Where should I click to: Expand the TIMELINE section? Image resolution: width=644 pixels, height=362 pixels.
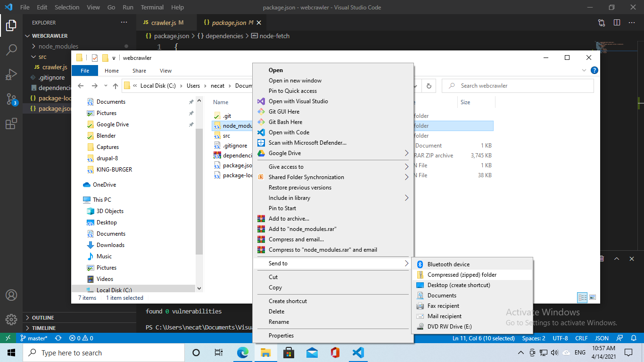(44, 328)
